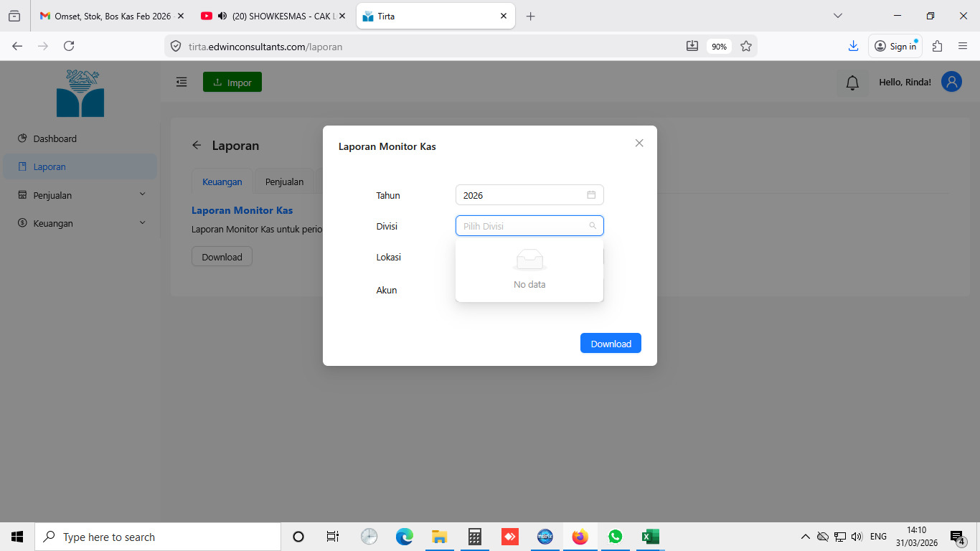The height and width of the screenshot is (551, 980).
Task: Open the notification bell
Action: click(x=852, y=83)
